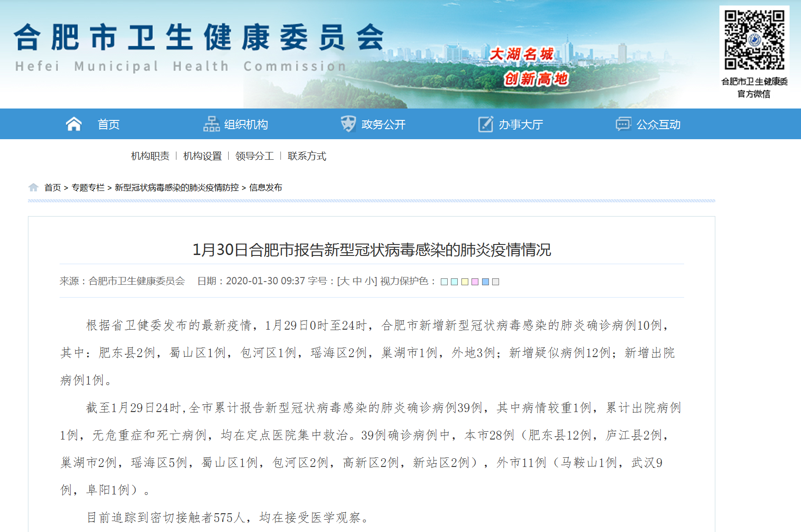Choose the light gray eye-protection color swatch
Screen dimensions: 801x532
(x=495, y=282)
